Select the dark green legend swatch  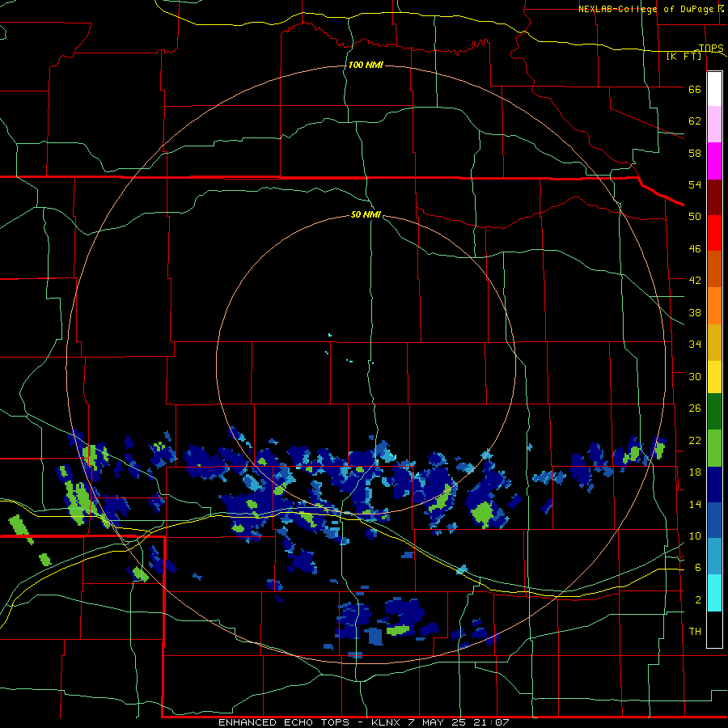pos(714,411)
